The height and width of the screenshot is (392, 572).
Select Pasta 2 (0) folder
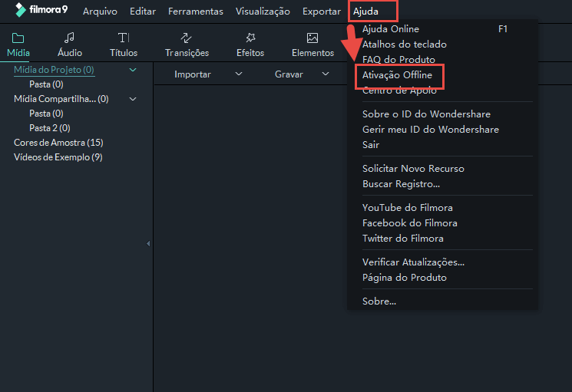point(50,128)
